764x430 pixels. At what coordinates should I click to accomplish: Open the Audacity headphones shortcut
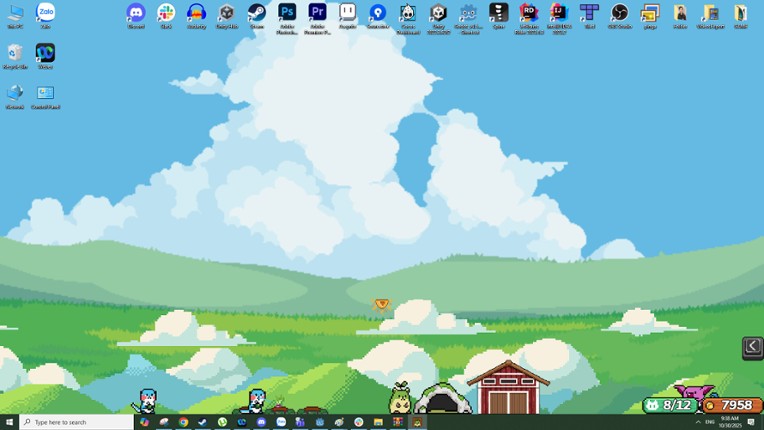coord(196,16)
